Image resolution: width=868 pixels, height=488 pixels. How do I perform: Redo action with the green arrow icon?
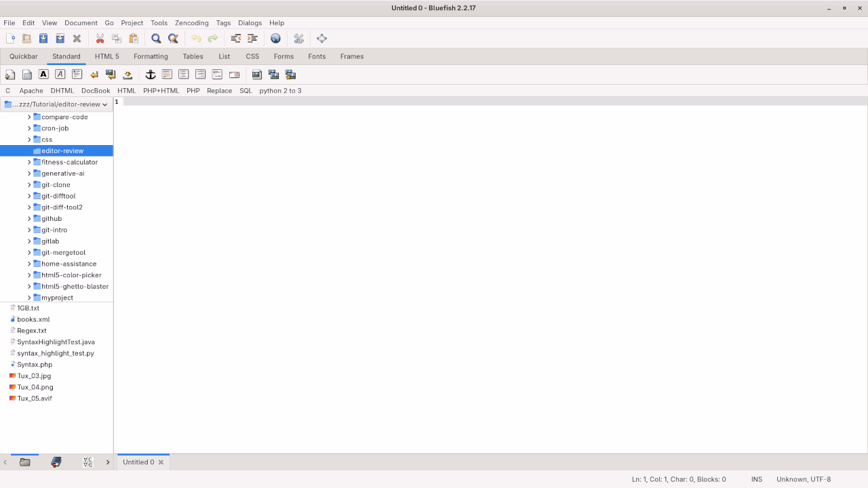click(213, 39)
